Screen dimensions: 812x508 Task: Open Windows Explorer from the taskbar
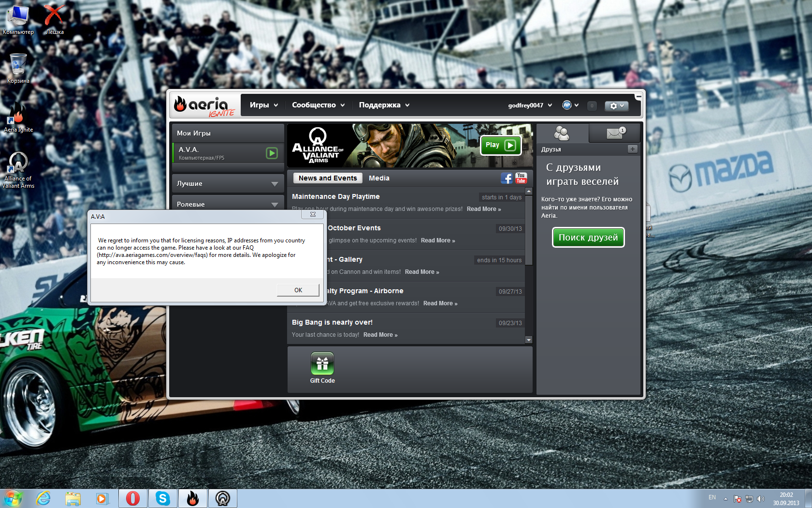click(73, 498)
